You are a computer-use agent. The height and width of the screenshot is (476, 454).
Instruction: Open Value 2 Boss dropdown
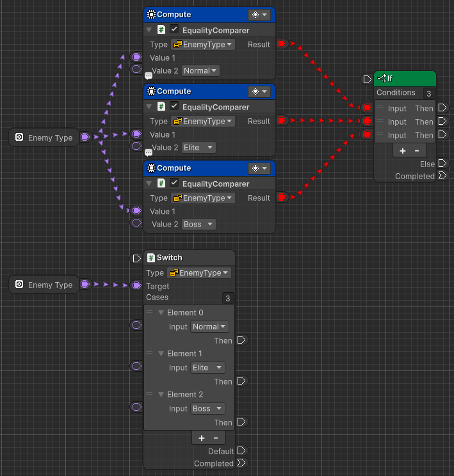pyautogui.click(x=199, y=225)
